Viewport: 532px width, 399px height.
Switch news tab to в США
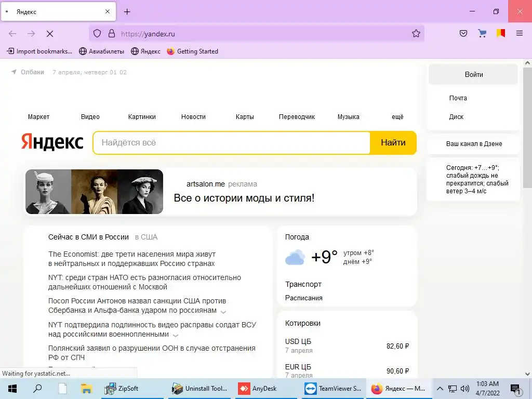pos(146,237)
